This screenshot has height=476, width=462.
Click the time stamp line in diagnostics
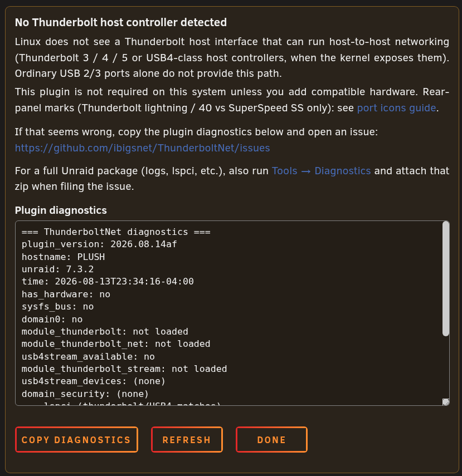pyautogui.click(x=108, y=281)
